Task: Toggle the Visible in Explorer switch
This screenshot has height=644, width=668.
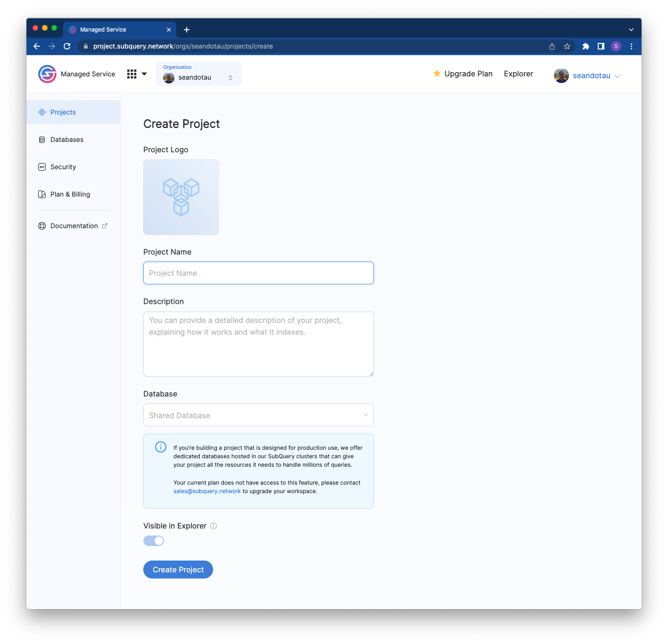Action: tap(154, 541)
